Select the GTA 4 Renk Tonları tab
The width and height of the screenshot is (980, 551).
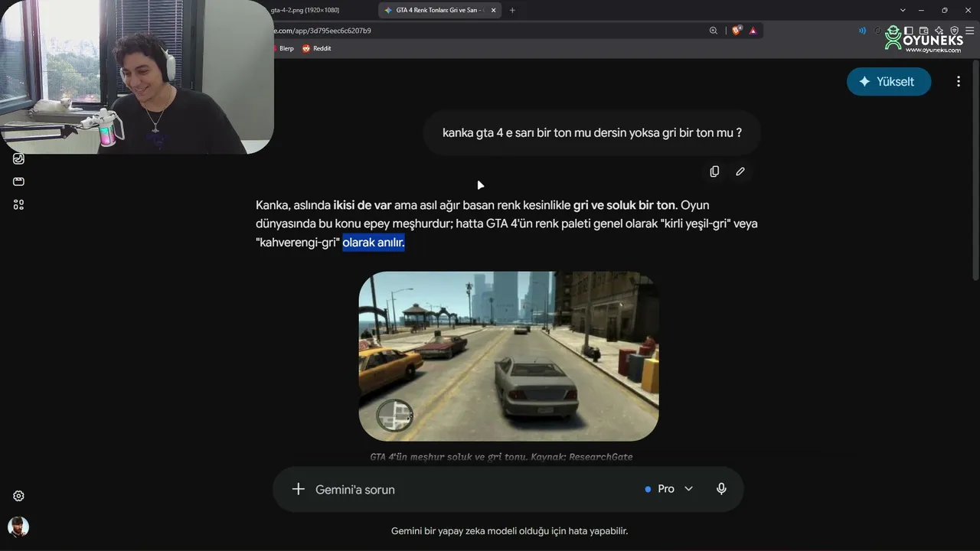(x=440, y=10)
